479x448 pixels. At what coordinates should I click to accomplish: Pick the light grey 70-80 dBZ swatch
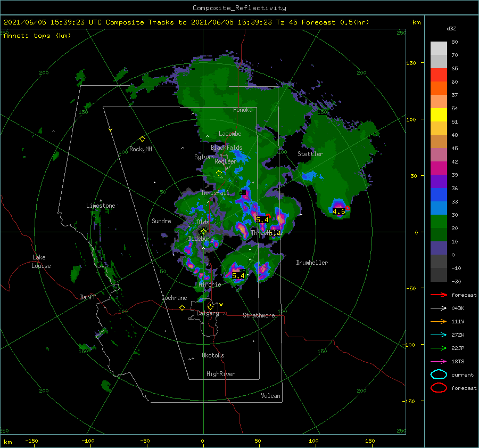pos(439,48)
